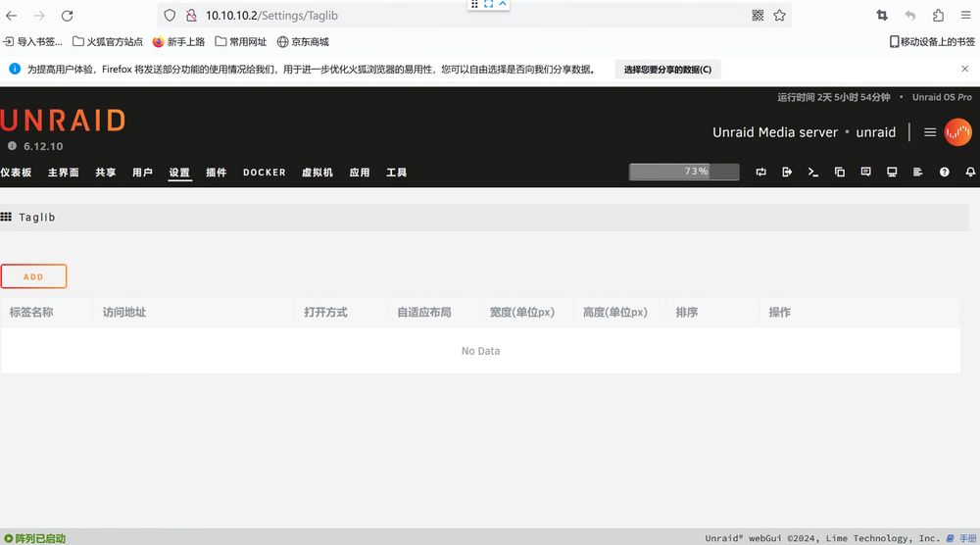Open the 工具 tools tab
Screen dimensions: 980x545
396,173
